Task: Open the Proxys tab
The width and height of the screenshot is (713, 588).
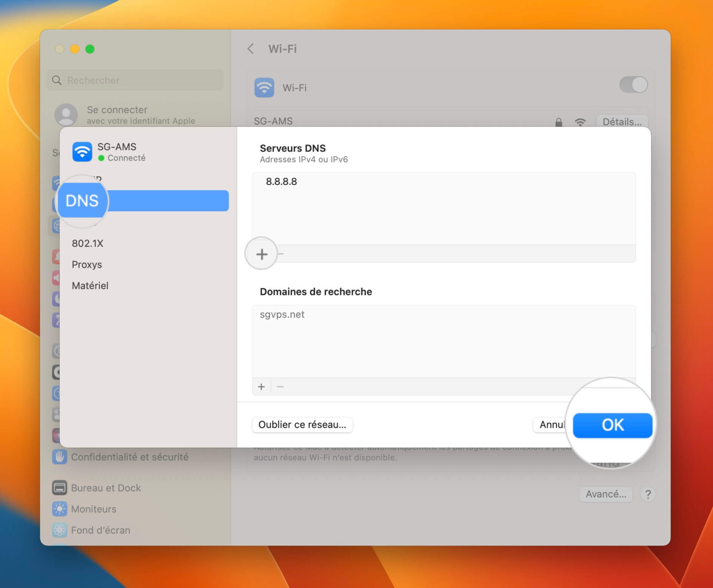Action: coord(87,265)
